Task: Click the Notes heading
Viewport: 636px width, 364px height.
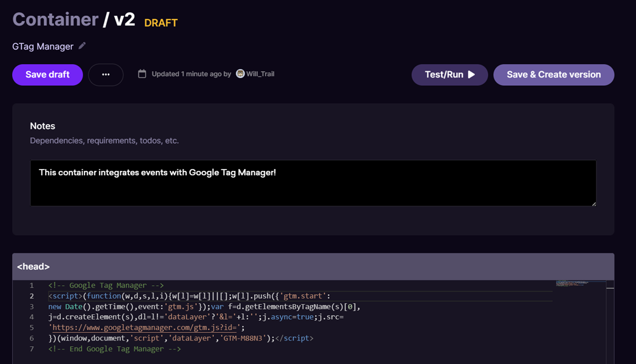Action: pos(43,126)
